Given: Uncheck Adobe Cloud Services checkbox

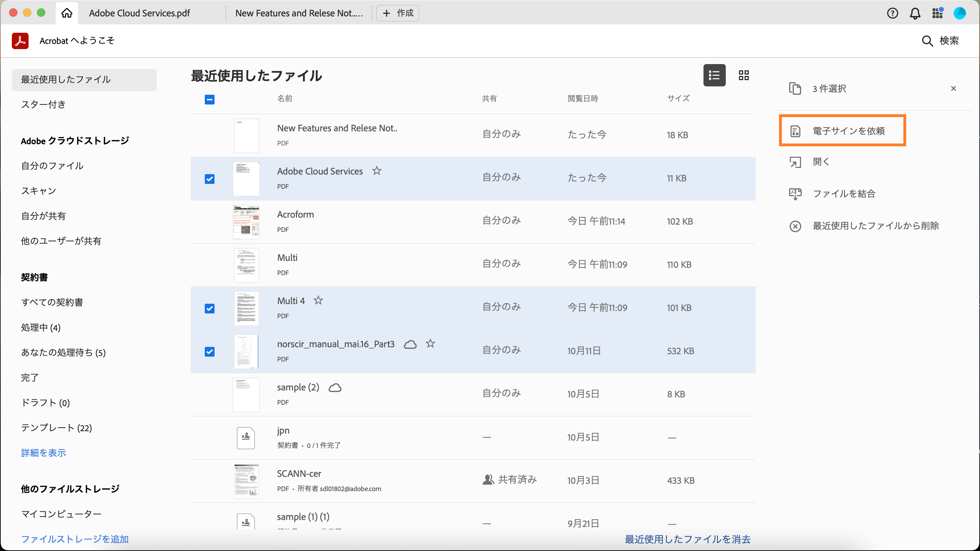Looking at the screenshot, I should coord(210,179).
